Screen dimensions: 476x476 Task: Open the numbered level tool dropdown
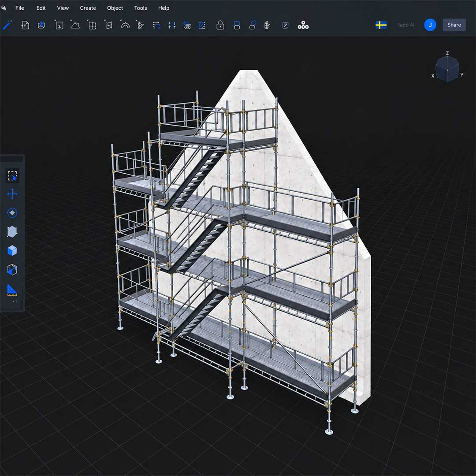pyautogui.click(x=59, y=25)
